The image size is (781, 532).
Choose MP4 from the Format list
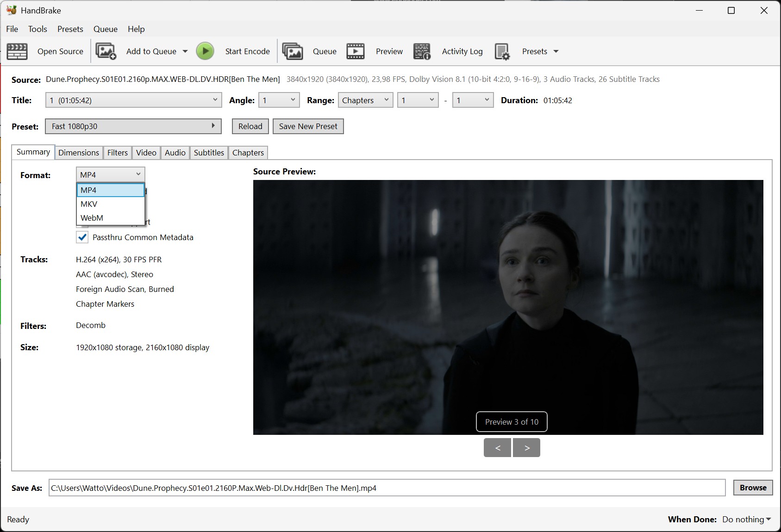pyautogui.click(x=111, y=190)
